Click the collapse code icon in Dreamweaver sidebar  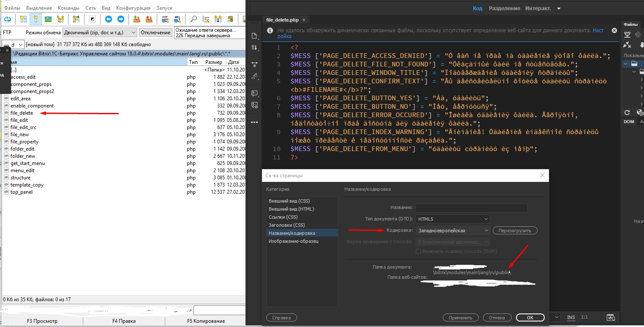click(254, 64)
